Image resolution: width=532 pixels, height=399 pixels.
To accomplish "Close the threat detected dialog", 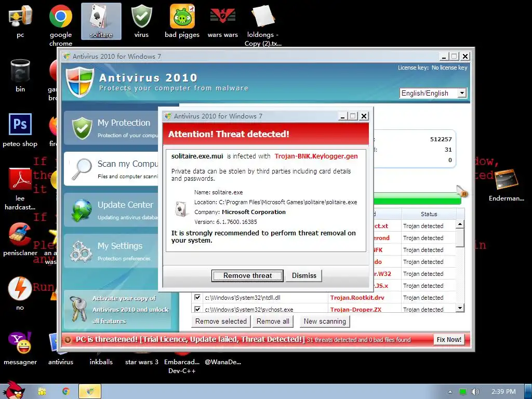I will point(364,116).
